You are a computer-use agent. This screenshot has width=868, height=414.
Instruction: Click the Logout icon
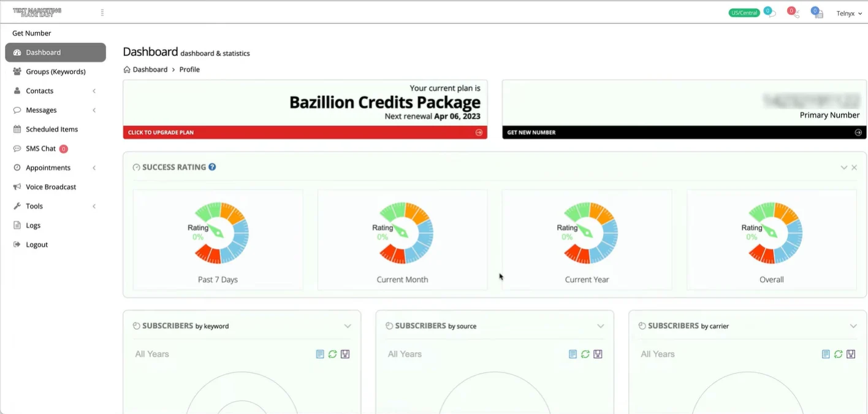(17, 245)
